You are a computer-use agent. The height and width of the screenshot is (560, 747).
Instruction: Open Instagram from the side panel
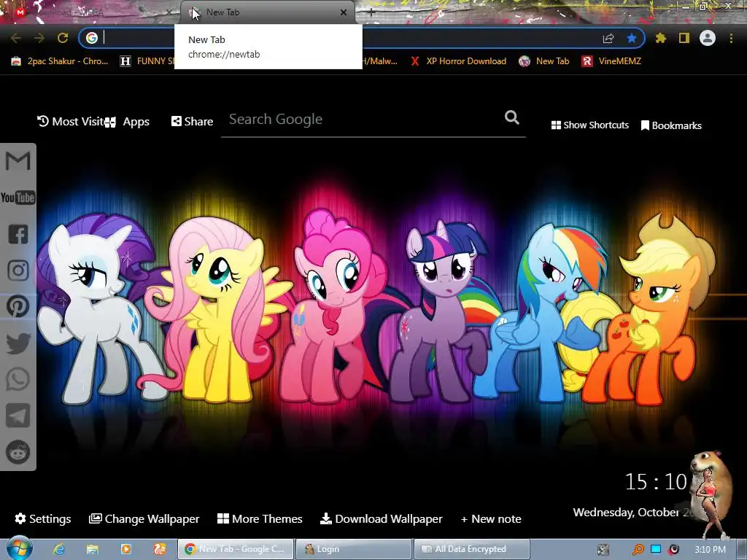pyautogui.click(x=18, y=270)
